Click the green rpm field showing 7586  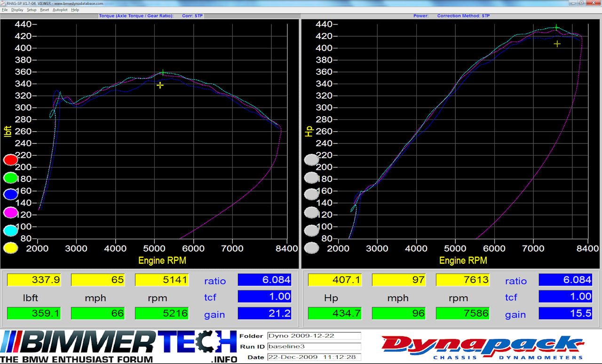[x=463, y=313]
